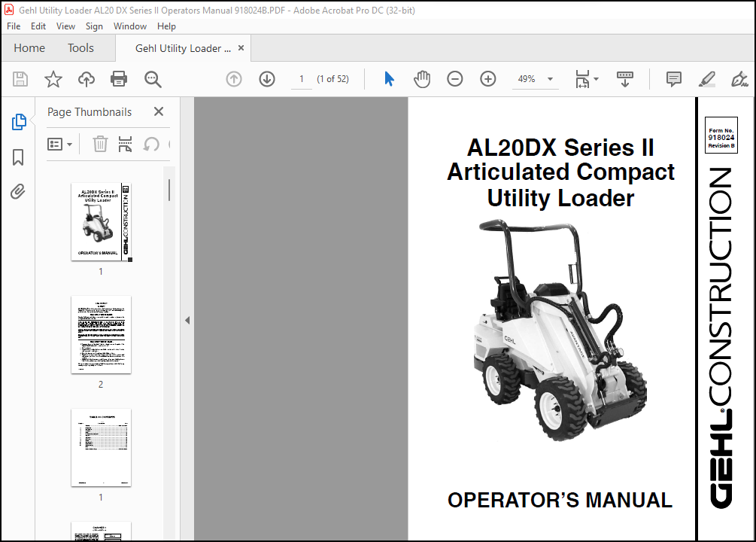Switch to the Home tab

29,47
